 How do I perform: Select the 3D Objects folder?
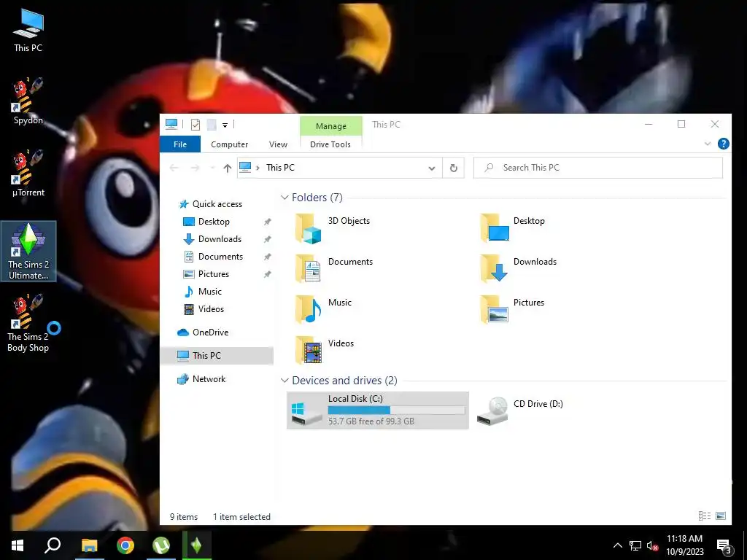(333, 228)
